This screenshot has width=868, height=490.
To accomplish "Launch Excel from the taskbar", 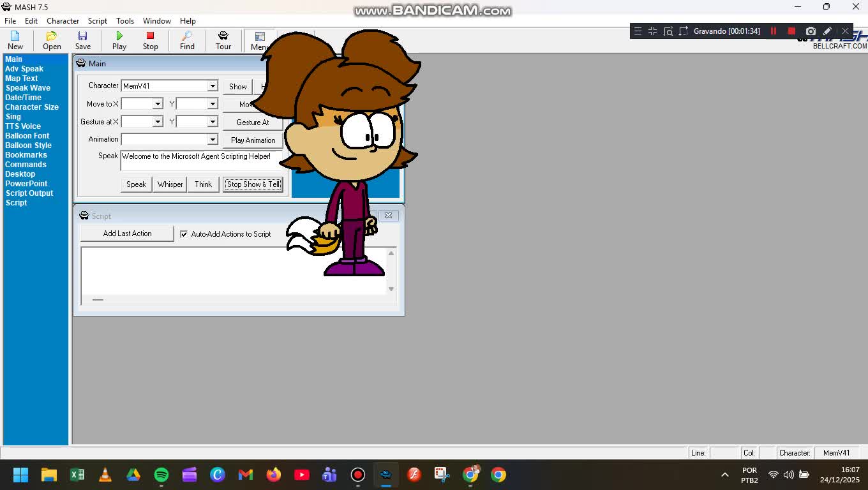I will (x=77, y=475).
